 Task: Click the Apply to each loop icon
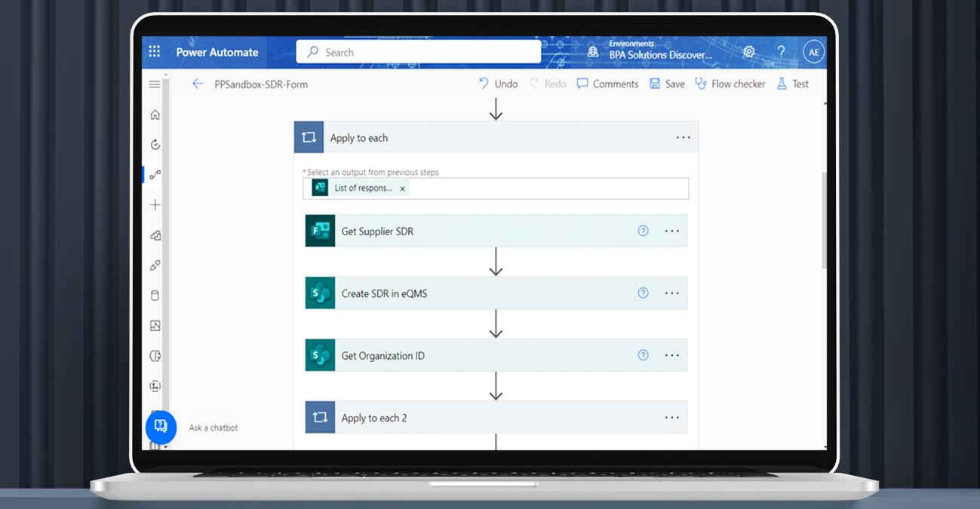tap(309, 137)
